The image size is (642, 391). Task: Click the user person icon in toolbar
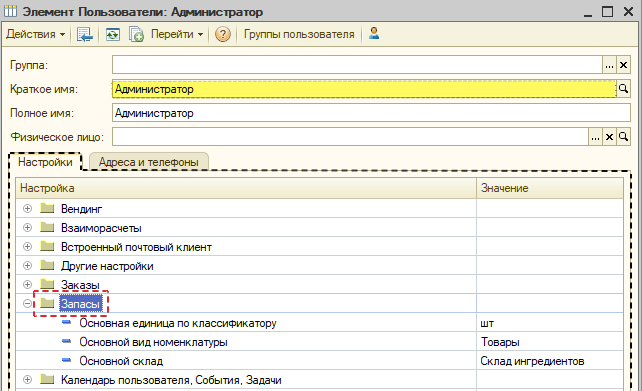tap(374, 33)
